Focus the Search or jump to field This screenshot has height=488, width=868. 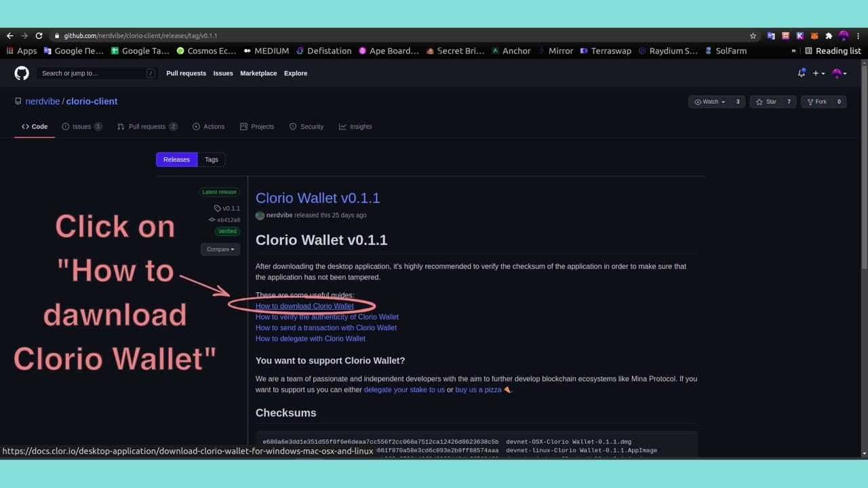(98, 73)
